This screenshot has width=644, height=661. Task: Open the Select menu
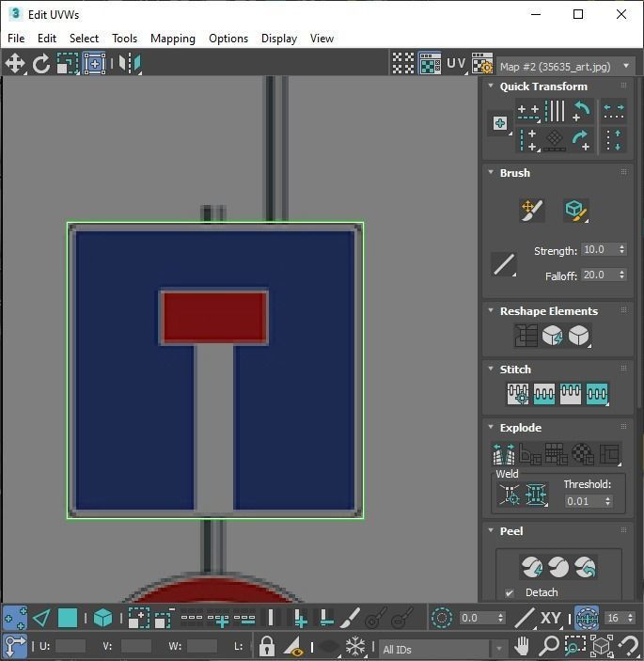click(x=84, y=39)
